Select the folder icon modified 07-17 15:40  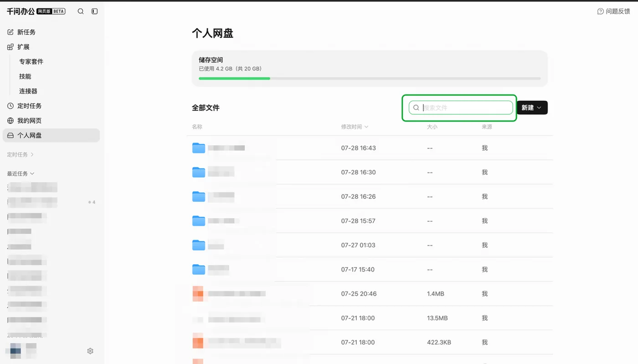tap(199, 269)
